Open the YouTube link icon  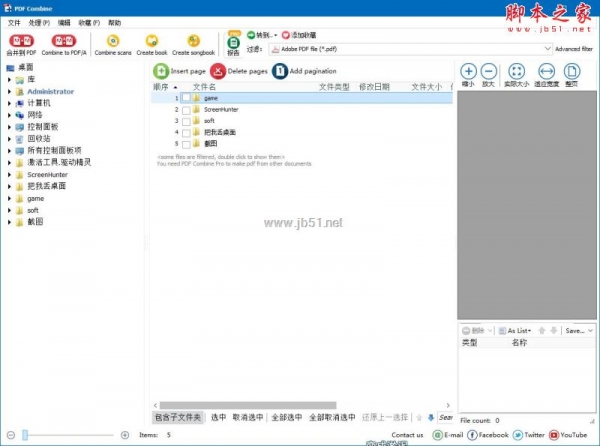click(554, 435)
